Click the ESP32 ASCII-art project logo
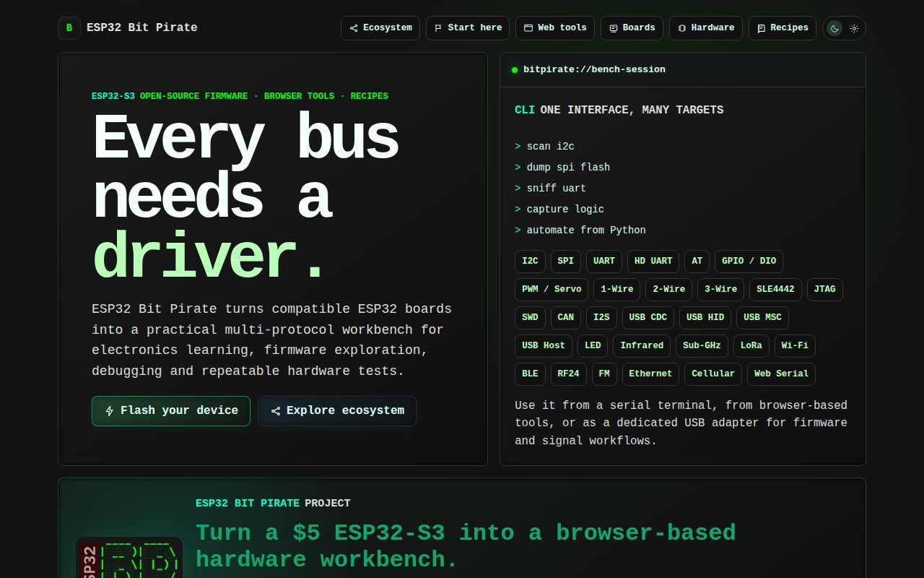 (x=129, y=558)
